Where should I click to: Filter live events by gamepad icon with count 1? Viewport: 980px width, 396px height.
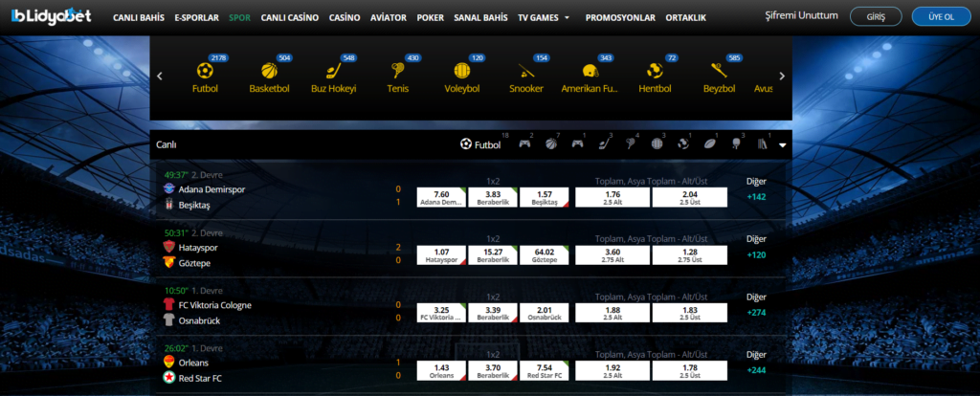(577, 143)
